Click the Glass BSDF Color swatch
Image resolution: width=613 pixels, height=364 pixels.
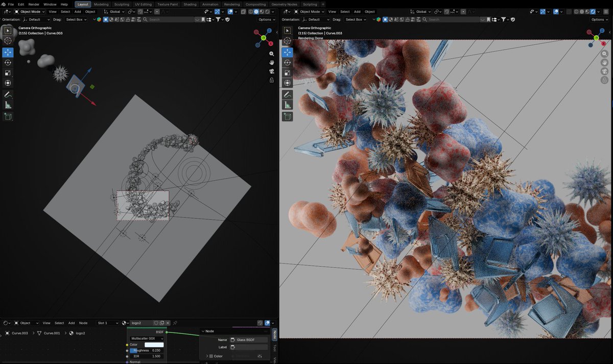pyautogui.click(x=154, y=345)
